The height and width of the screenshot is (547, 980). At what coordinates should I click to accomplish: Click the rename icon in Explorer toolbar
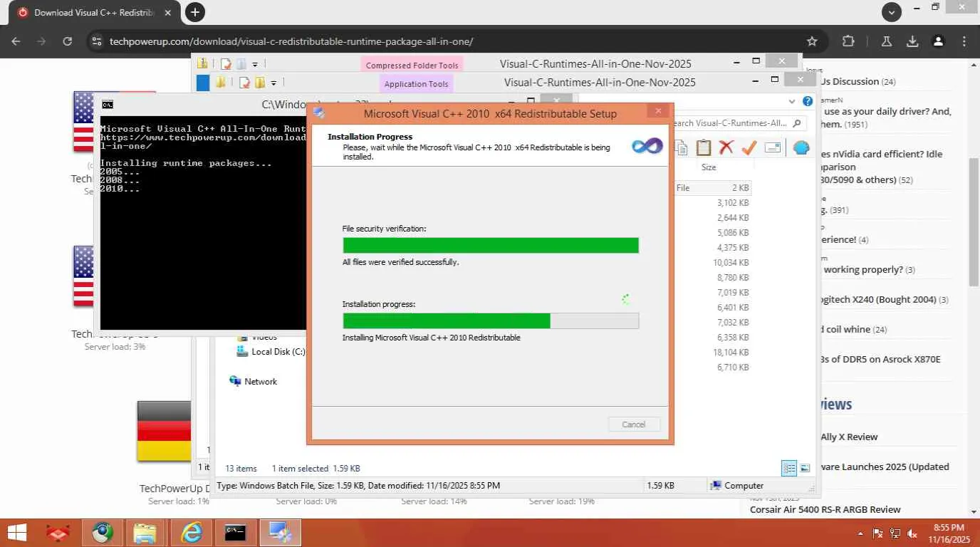pos(773,147)
